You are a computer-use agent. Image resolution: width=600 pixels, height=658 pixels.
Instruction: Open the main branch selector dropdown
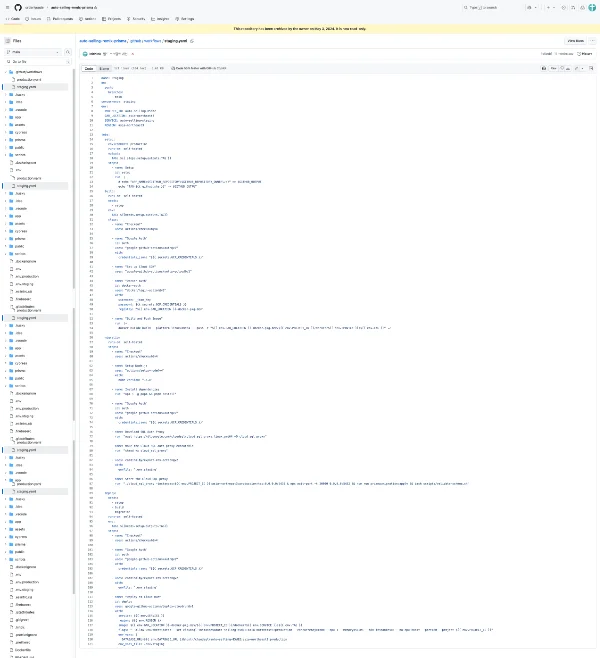point(33,52)
